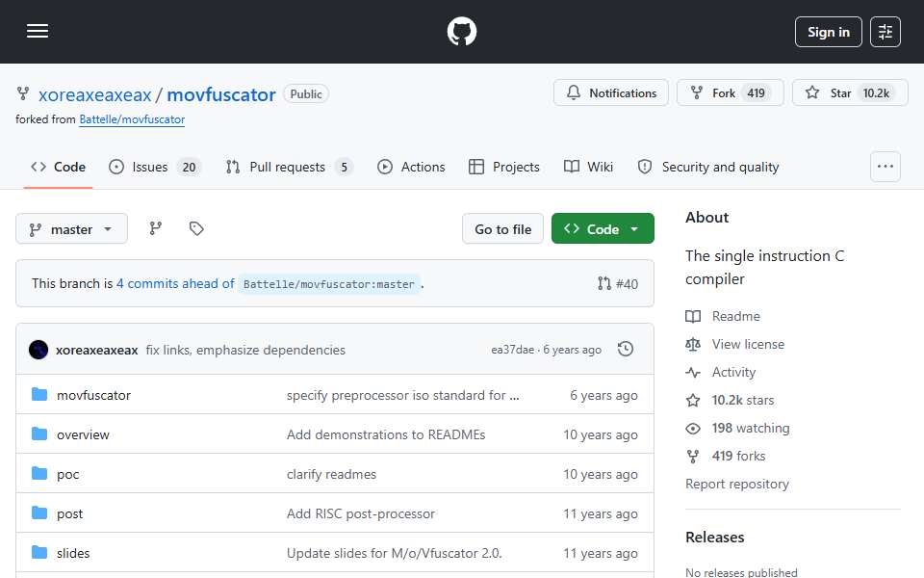Switch to the Issues tab
924x578 pixels.
coord(156,167)
